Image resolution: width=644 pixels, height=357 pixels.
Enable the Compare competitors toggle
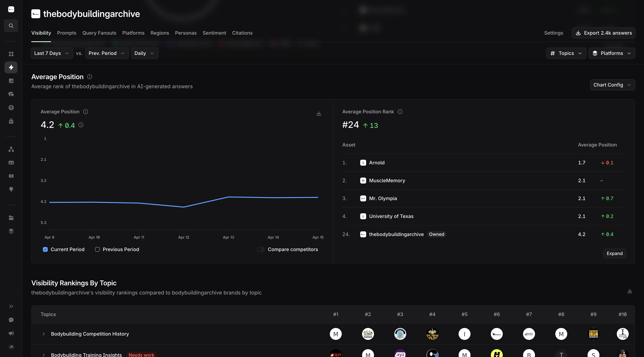point(261,249)
